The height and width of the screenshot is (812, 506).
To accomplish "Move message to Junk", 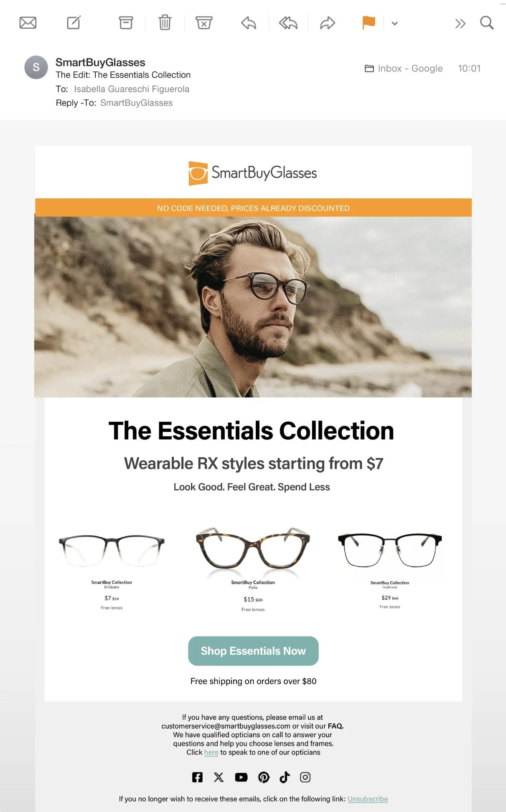I will click(x=204, y=23).
